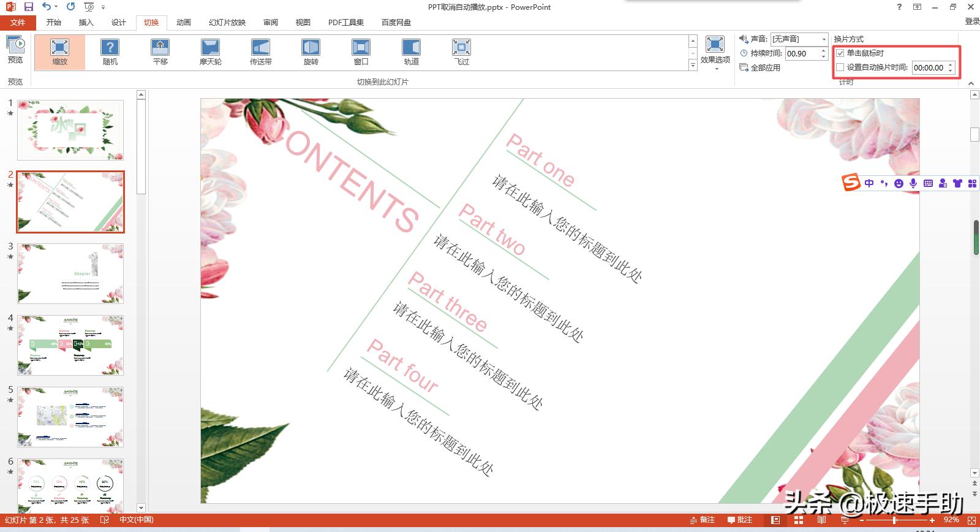Switch to the 审阅 ribbon tab
The width and height of the screenshot is (980, 532).
(271, 22)
